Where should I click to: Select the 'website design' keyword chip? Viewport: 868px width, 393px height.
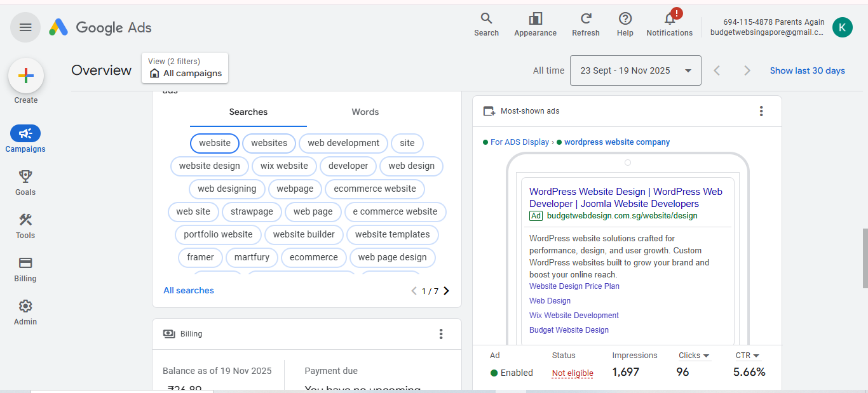(x=209, y=166)
